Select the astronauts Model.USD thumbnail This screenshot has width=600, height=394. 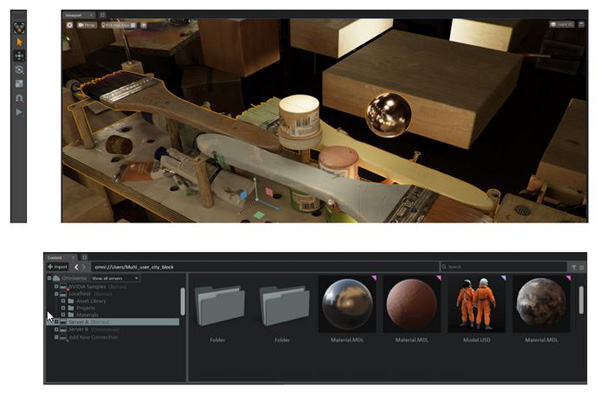(x=476, y=304)
